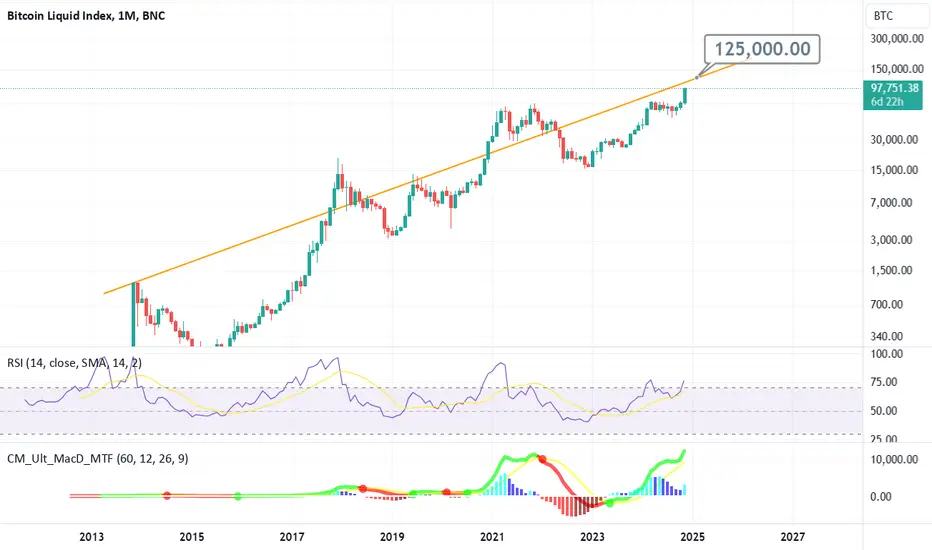The width and height of the screenshot is (932, 550).
Task: Open the BTC currency selector
Action: pos(898,16)
